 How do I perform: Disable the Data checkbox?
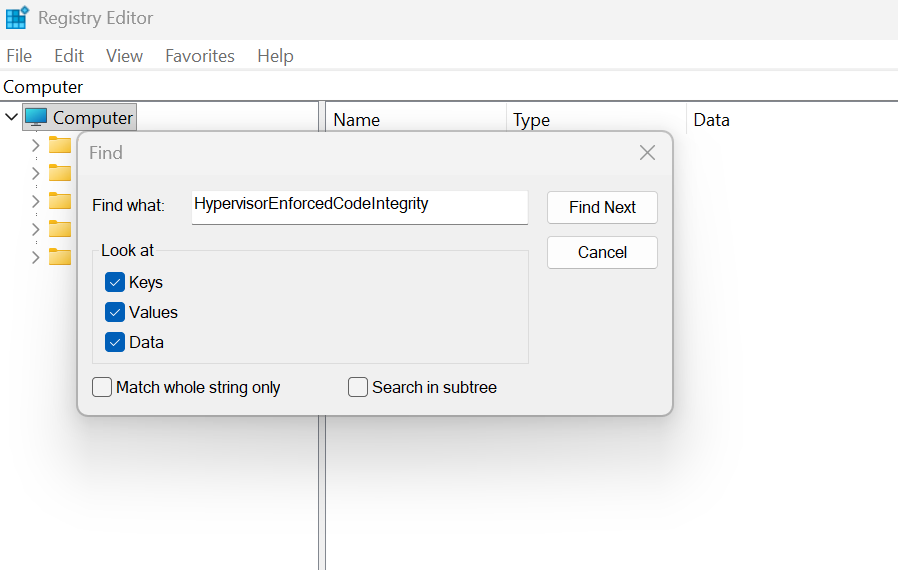[115, 342]
